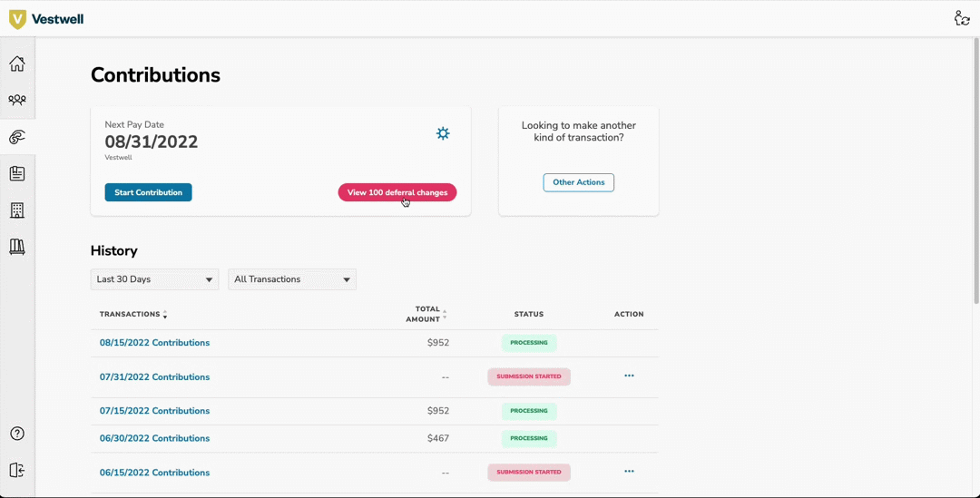Select the Contributions coin-hand sidebar icon
Viewport: 980px width, 498px height.
tap(17, 137)
